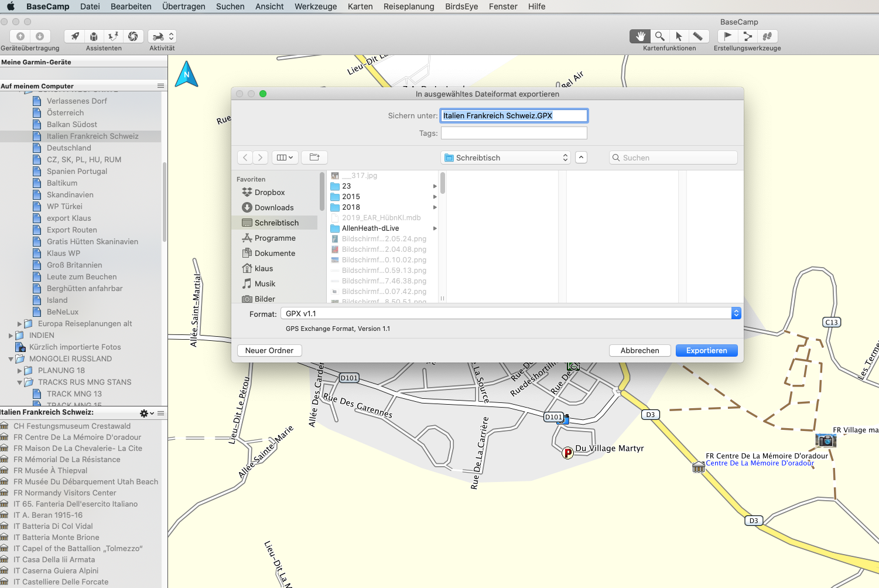Open the Datei menu
The height and width of the screenshot is (588, 879).
(x=90, y=6)
